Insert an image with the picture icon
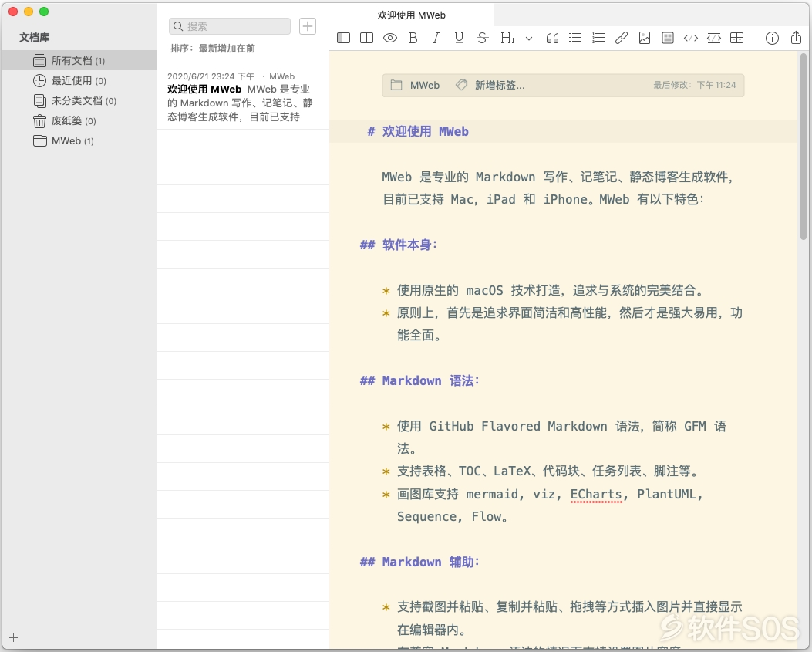The image size is (812, 652). pyautogui.click(x=644, y=38)
